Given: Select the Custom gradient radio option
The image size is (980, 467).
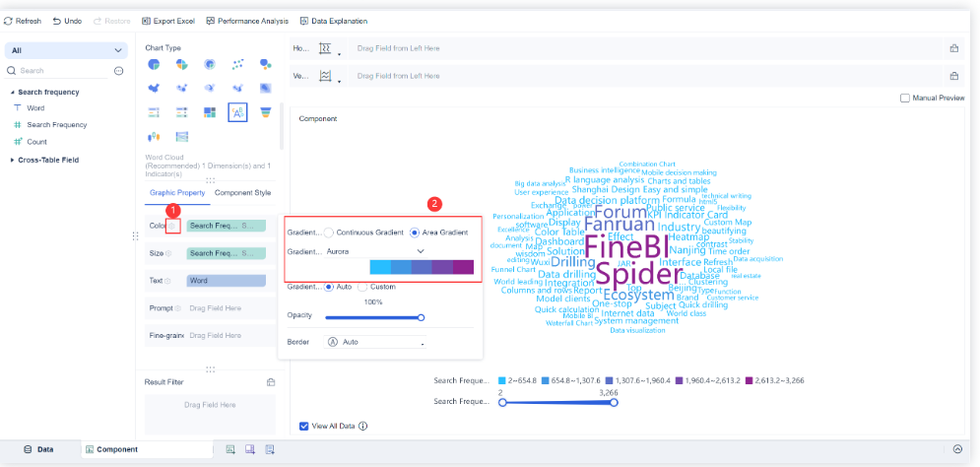Looking at the screenshot, I should (x=362, y=287).
